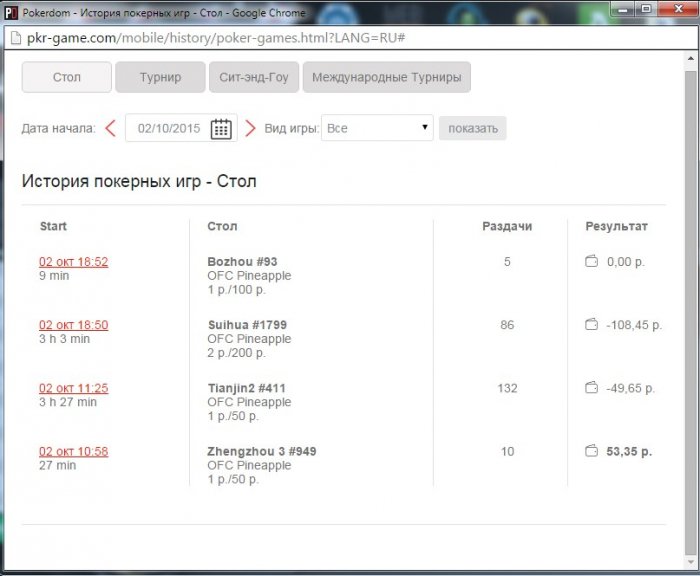The width and height of the screenshot is (700, 576).
Task: Click result value -108,45 р.
Action: click(634, 325)
